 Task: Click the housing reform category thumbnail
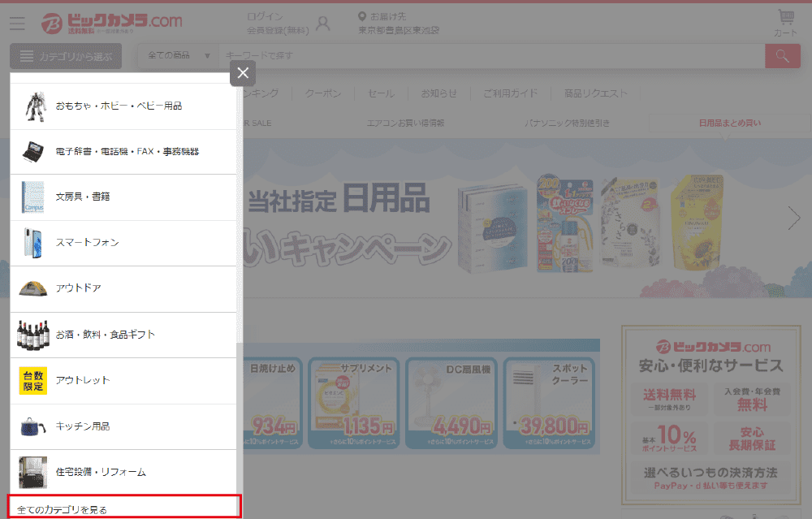(33, 473)
